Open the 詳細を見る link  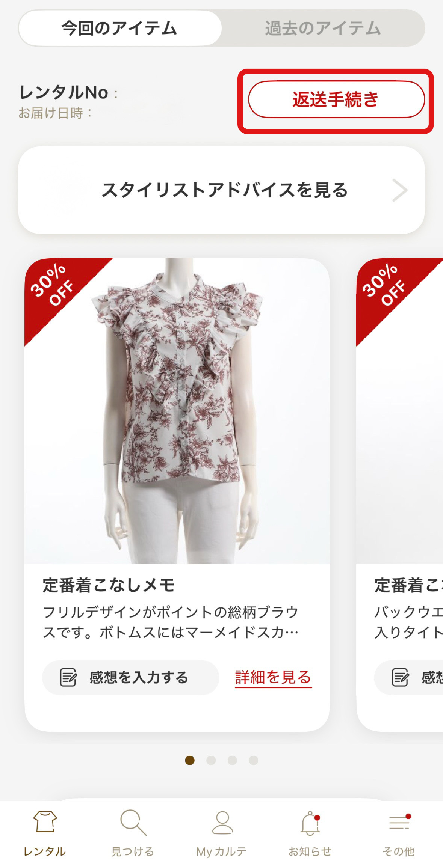274,677
